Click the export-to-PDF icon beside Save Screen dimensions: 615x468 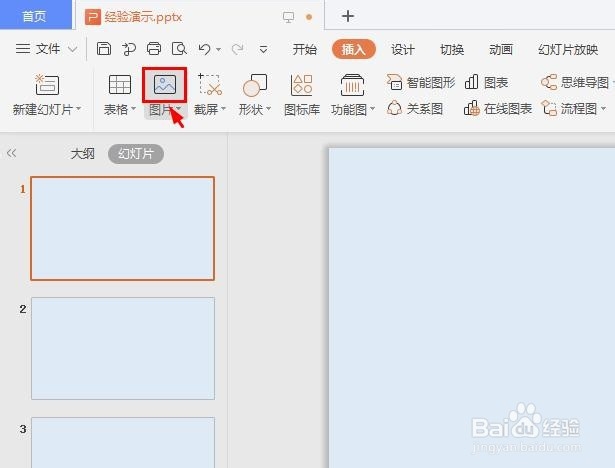(129, 49)
